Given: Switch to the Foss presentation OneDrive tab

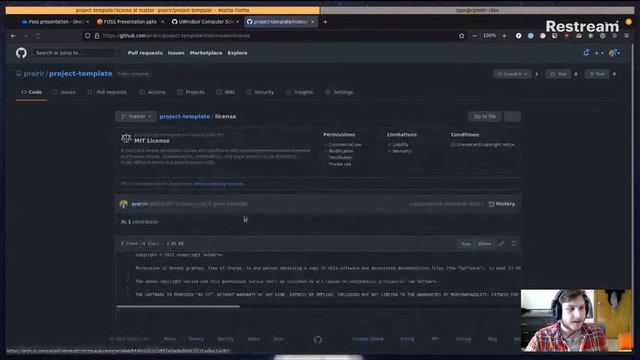Looking at the screenshot, I should point(55,22).
